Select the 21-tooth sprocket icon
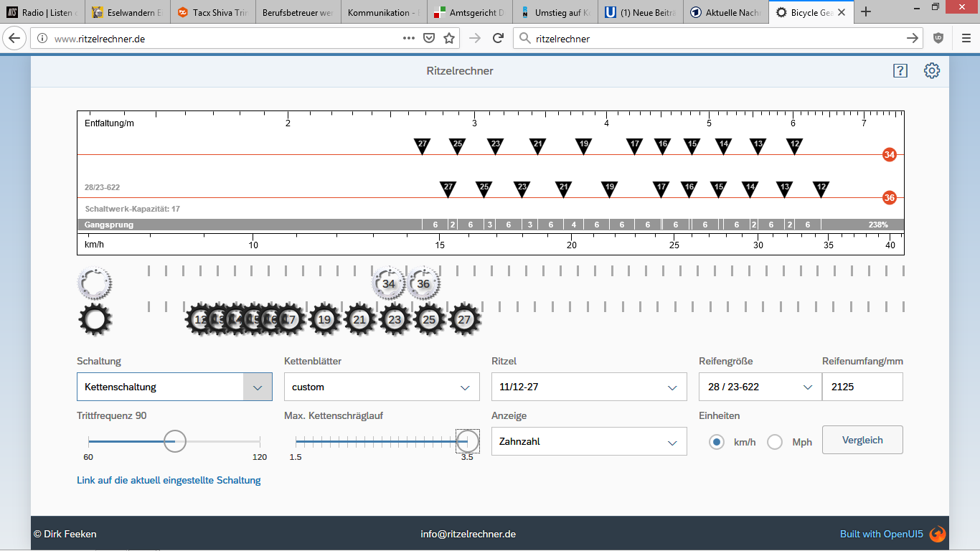The width and height of the screenshot is (980, 551). point(359,320)
